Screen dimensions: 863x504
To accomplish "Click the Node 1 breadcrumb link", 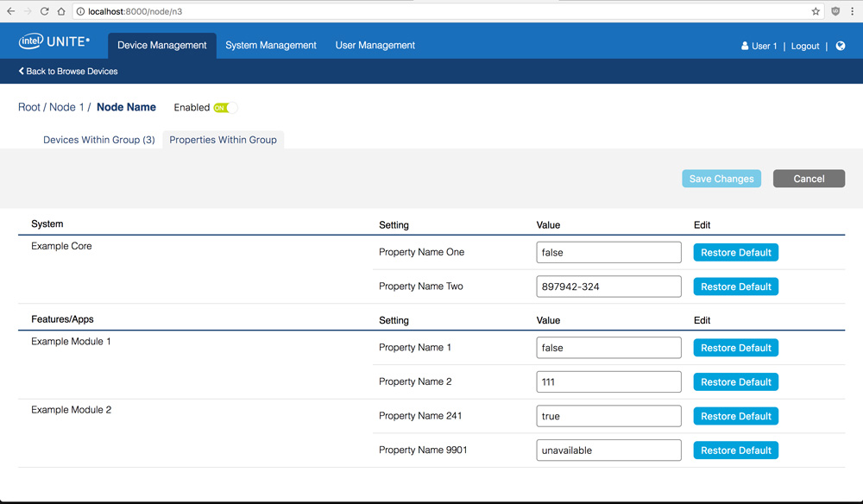I will click(66, 107).
